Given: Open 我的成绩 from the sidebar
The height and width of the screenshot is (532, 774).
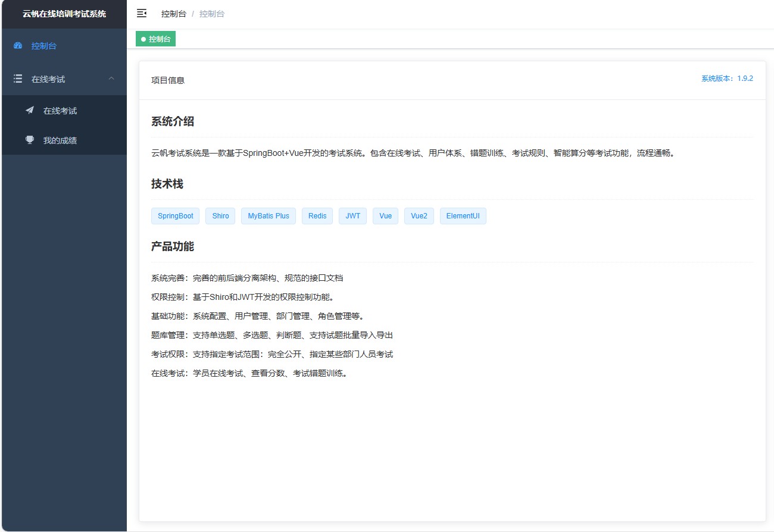Looking at the screenshot, I should 64,140.
